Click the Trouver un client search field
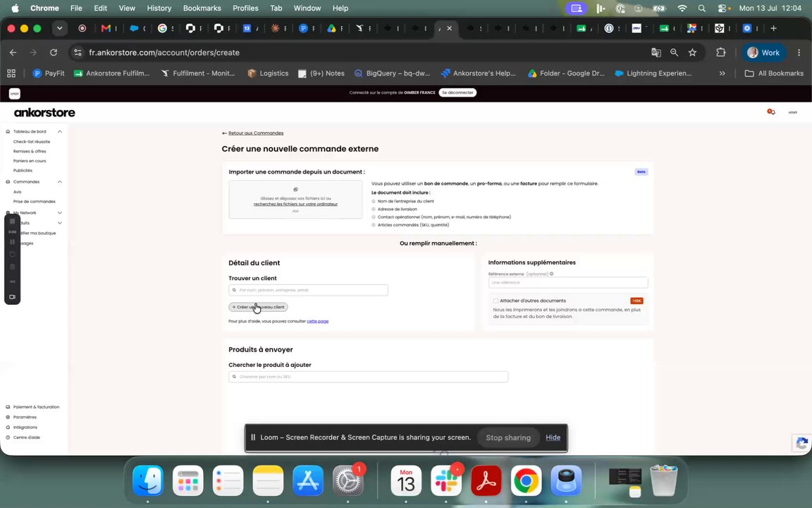Image resolution: width=812 pixels, height=508 pixels. (308, 290)
